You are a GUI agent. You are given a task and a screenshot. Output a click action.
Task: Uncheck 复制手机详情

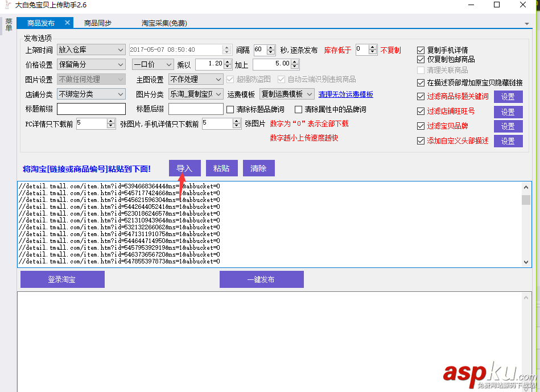[421, 49]
